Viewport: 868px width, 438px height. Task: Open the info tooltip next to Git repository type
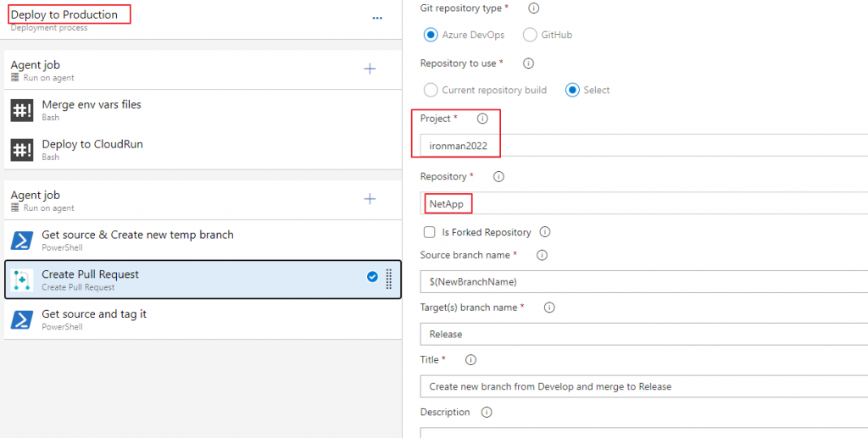pyautogui.click(x=534, y=8)
